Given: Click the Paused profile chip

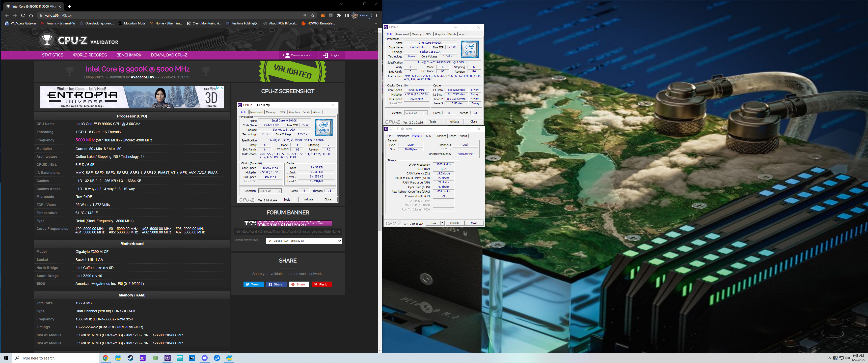Looking at the screenshot, I should (x=362, y=15).
